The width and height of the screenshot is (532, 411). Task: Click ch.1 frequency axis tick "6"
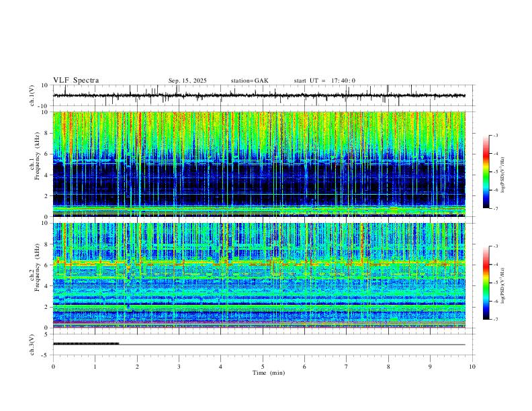pos(46,154)
